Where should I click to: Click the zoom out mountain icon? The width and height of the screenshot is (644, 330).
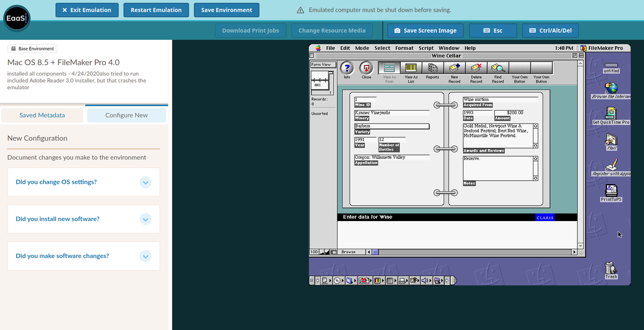tap(321, 252)
